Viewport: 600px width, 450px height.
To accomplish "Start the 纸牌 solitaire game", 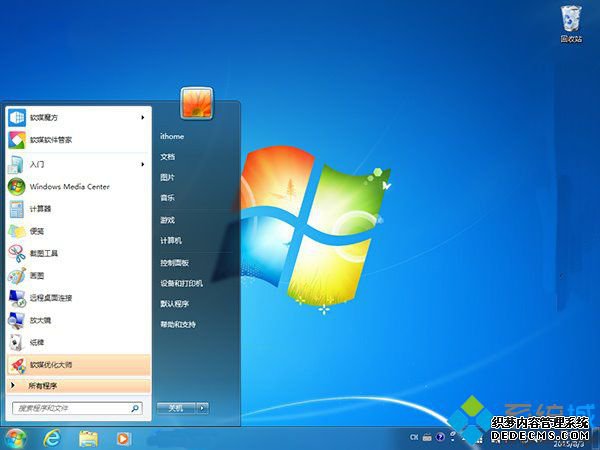I will 78,342.
